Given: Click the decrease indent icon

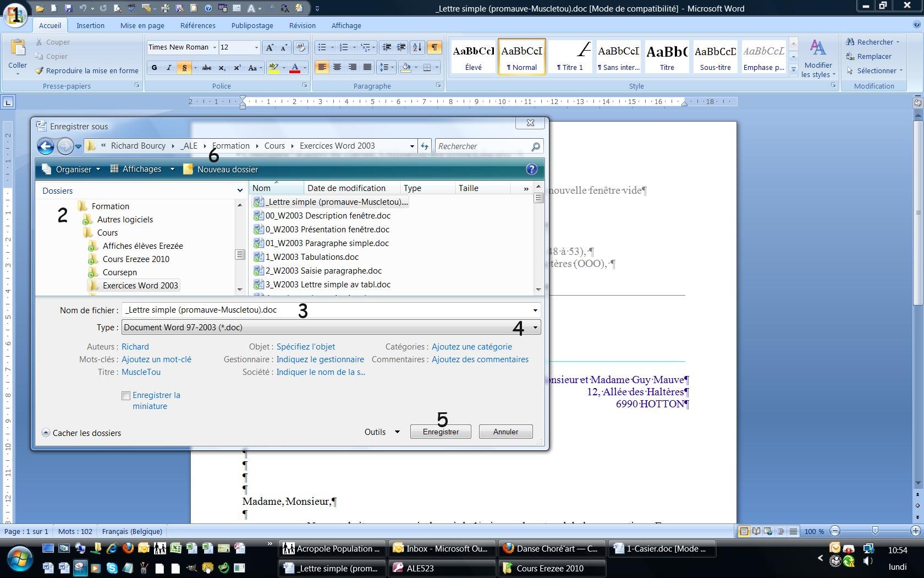Looking at the screenshot, I should point(387,47).
